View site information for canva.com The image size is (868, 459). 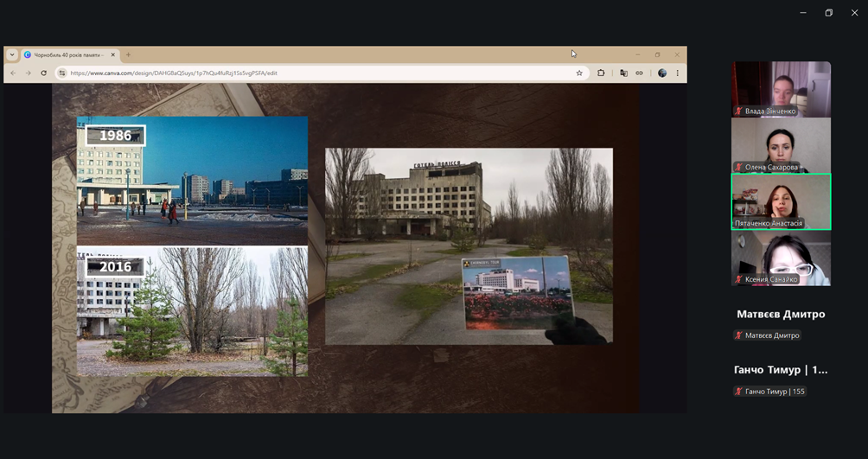61,73
